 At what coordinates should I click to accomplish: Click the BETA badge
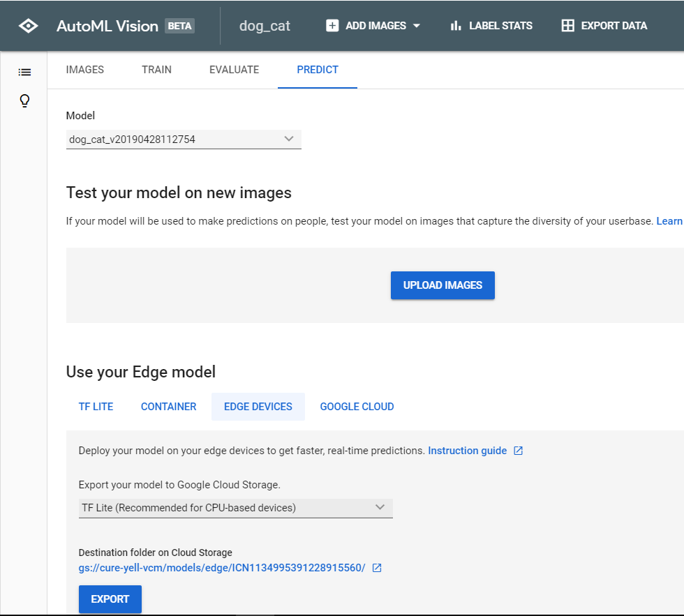click(x=179, y=26)
